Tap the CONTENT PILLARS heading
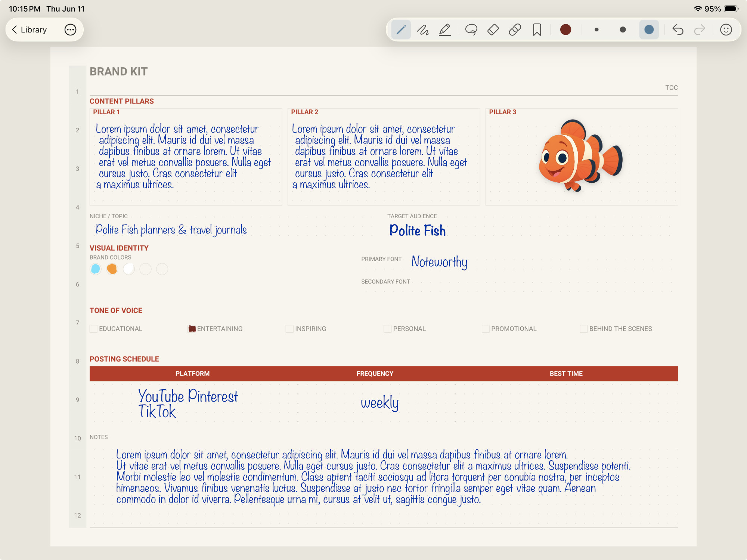This screenshot has width=747, height=560. pyautogui.click(x=121, y=101)
